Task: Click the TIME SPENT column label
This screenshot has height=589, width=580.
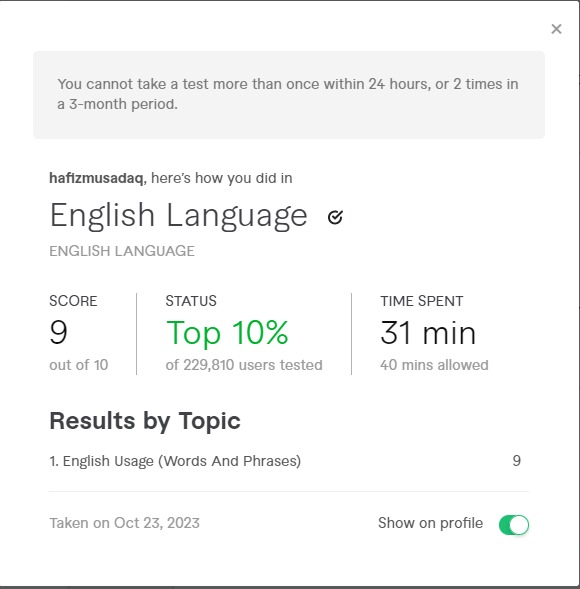Action: pos(421,301)
